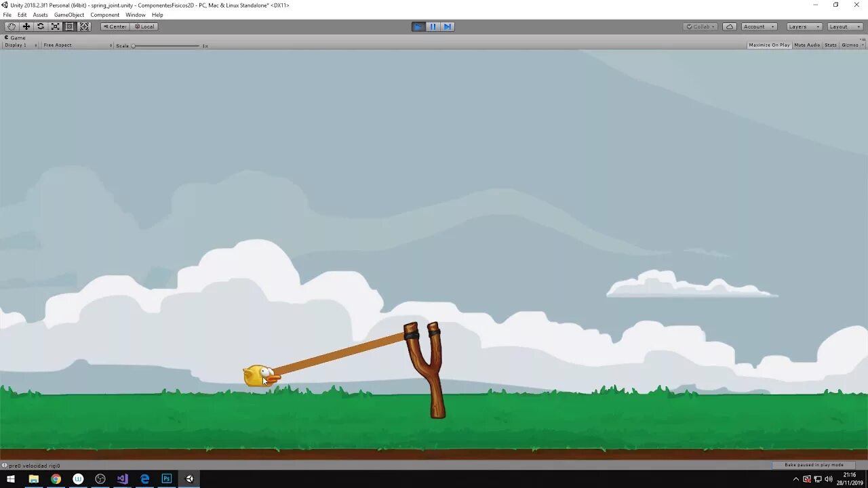Toggle Maximize On Play
The image size is (868, 488).
pos(769,45)
